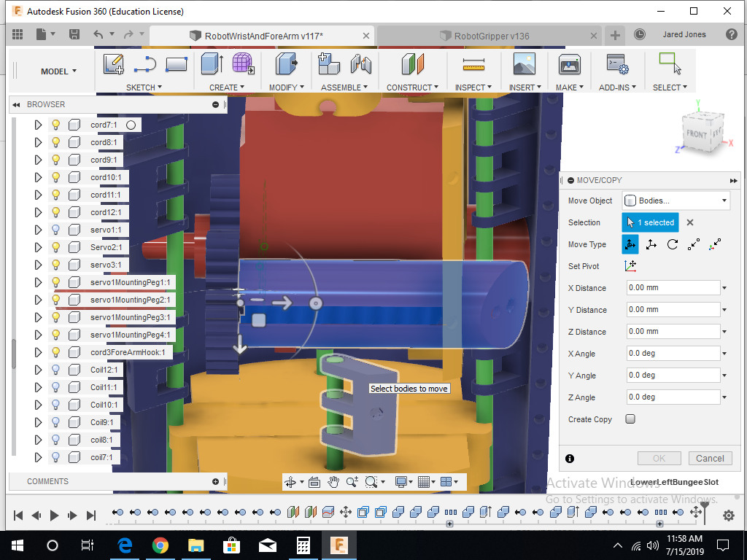Screen dimensions: 747x560
Task: Click the Insert image icon
Action: point(525,64)
